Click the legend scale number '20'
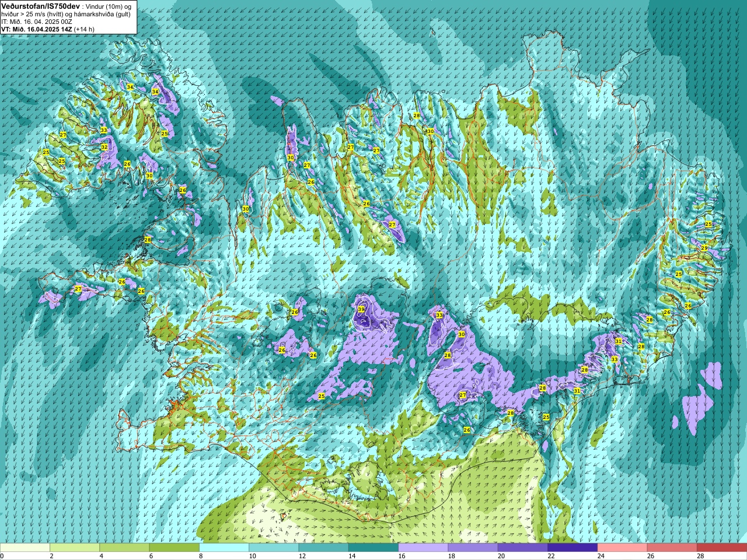Image resolution: width=747 pixels, height=560 pixels. point(502,556)
